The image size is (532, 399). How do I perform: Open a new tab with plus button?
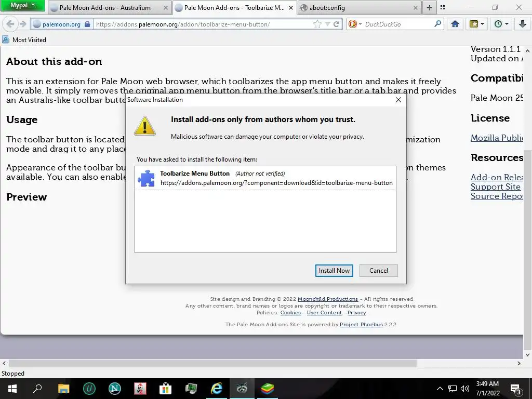click(x=429, y=7)
